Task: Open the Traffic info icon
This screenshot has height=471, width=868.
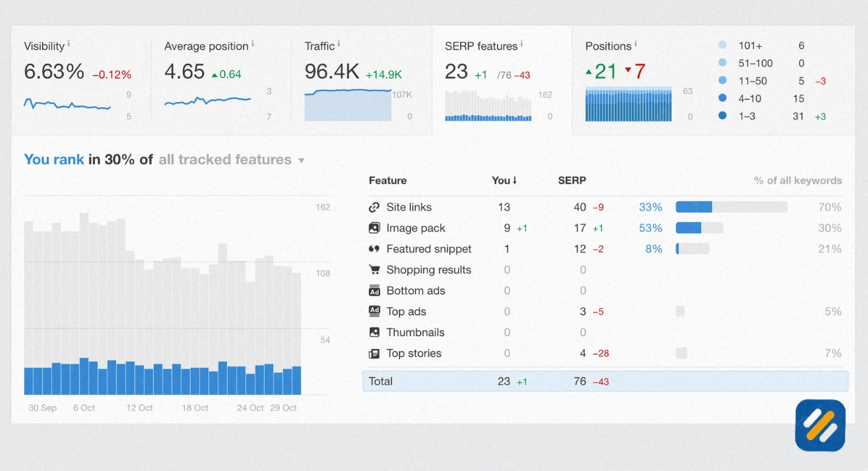Action: [x=339, y=44]
